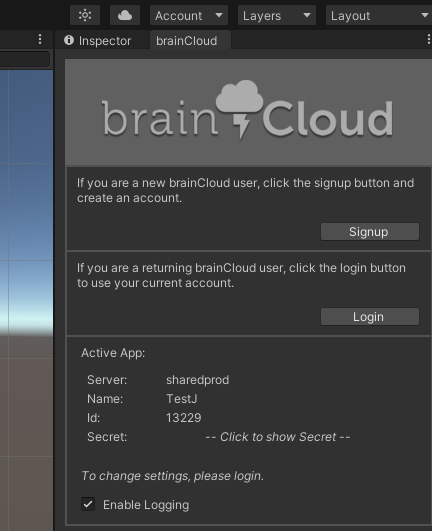Click the brainCloud logo banner
Screen dimensions: 432x531
point(248,112)
